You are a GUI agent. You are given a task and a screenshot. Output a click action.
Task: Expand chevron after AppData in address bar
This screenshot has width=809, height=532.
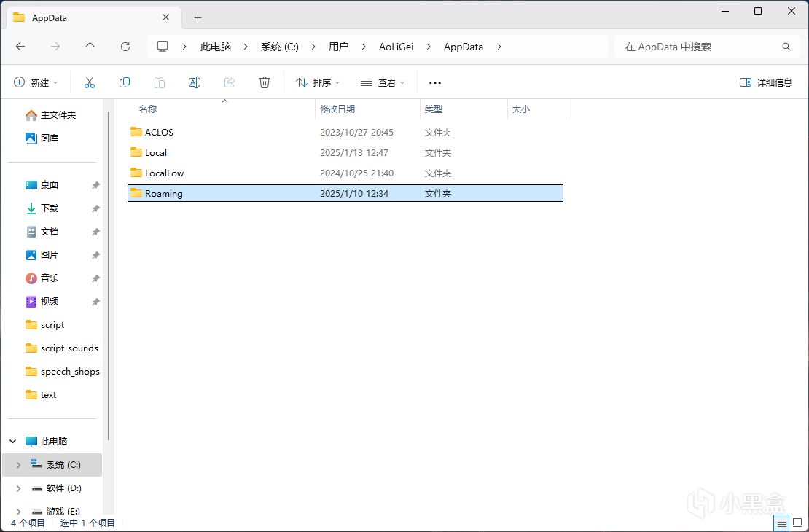pyautogui.click(x=499, y=47)
